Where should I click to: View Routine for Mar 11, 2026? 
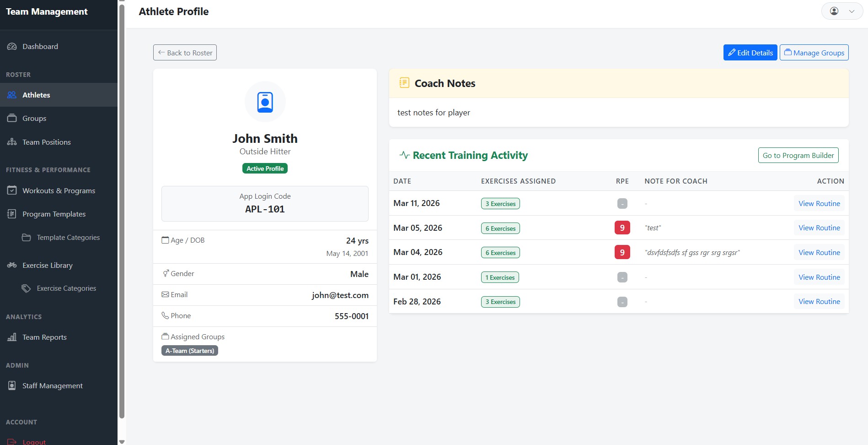(819, 203)
